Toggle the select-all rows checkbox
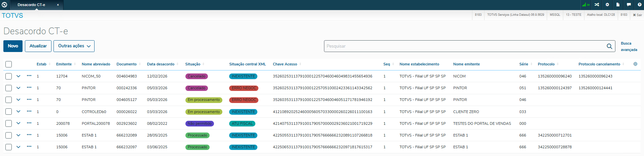Viewport: 644px width, 156px height. (x=9, y=64)
